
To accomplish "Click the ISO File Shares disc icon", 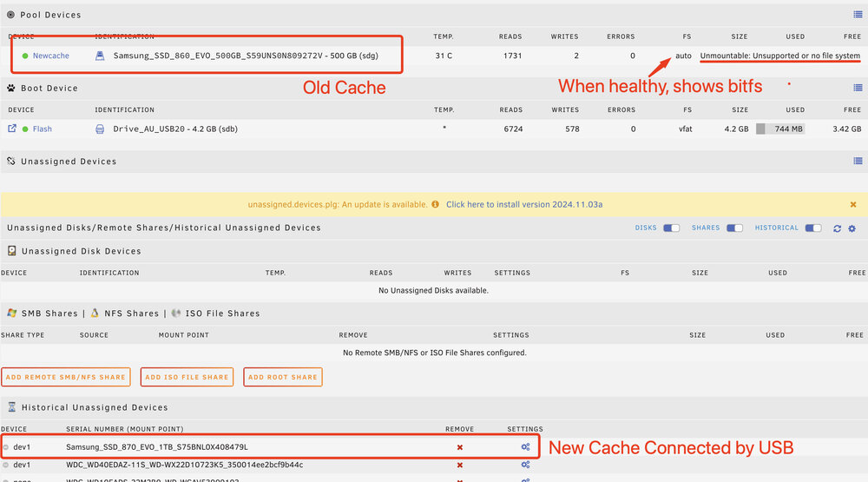I will click(x=176, y=313).
